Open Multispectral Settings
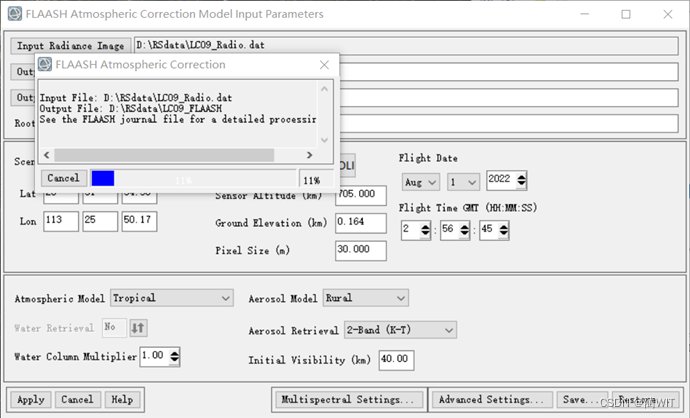The height and width of the screenshot is (418, 690). [348, 400]
